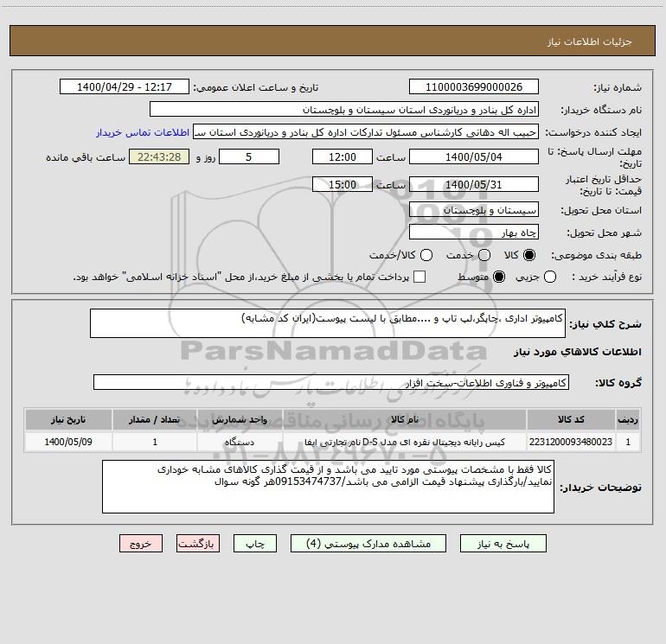666x644 pixels.
Task: Click the جزئیات اطلاعات نیاز header title
Action: tap(589, 41)
